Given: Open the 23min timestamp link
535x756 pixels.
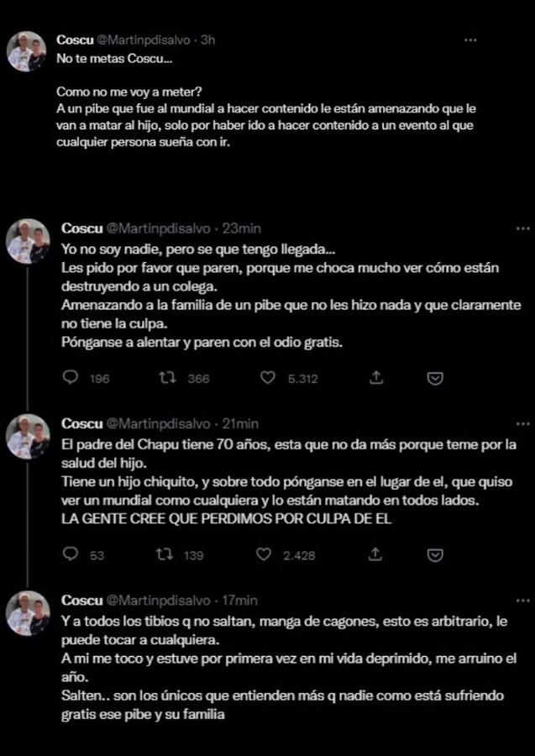Looking at the screenshot, I should tap(242, 228).
